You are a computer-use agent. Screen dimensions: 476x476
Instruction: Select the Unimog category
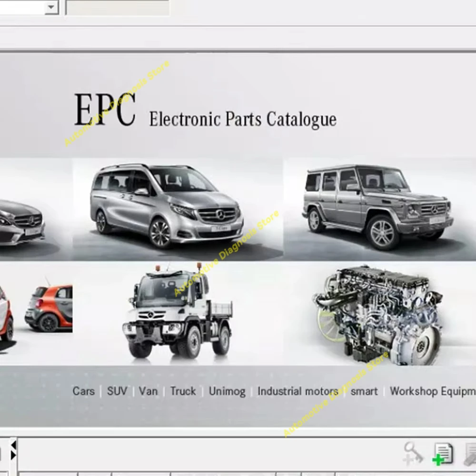[227, 391]
